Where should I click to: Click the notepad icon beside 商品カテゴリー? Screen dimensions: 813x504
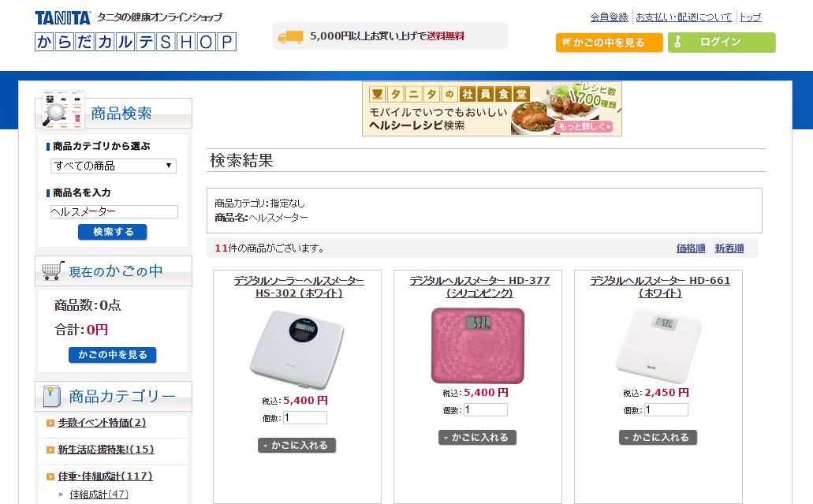(51, 396)
